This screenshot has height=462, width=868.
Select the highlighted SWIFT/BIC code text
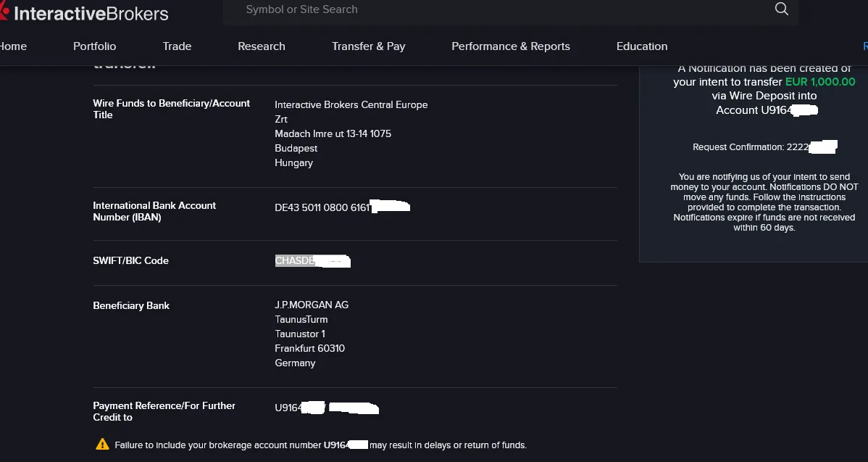(313, 261)
